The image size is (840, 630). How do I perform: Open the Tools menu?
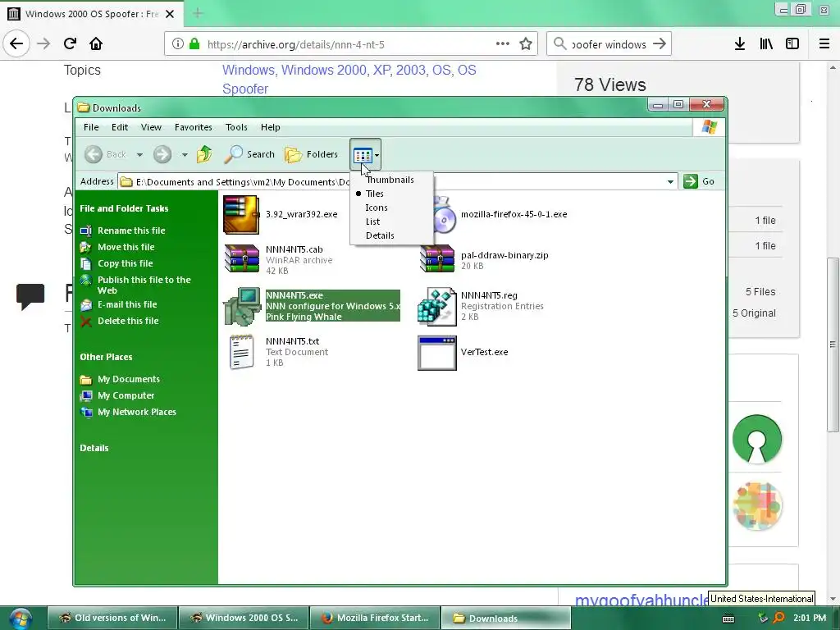236,127
